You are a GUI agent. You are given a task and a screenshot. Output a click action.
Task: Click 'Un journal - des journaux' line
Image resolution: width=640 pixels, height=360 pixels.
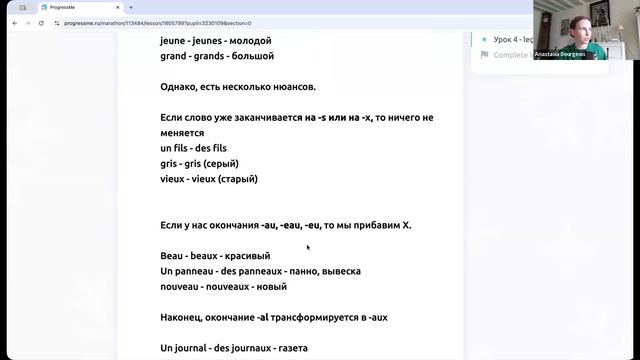pos(234,348)
